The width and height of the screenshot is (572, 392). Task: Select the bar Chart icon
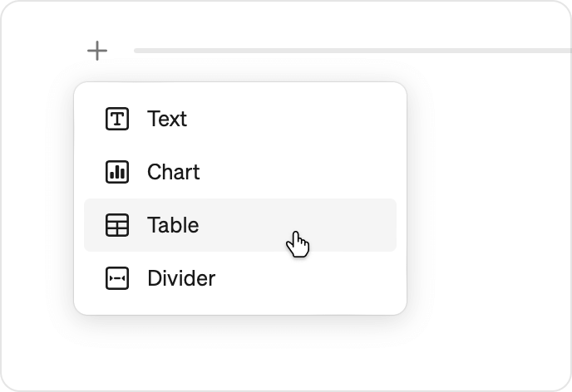(x=117, y=172)
